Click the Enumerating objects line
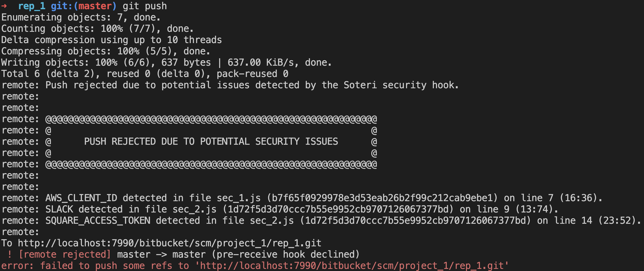 click(81, 18)
